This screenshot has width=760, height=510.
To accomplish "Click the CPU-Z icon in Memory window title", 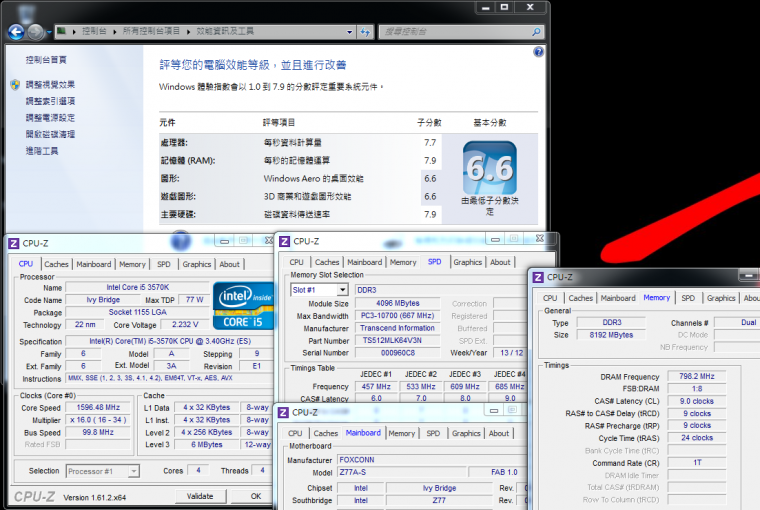I will (537, 277).
